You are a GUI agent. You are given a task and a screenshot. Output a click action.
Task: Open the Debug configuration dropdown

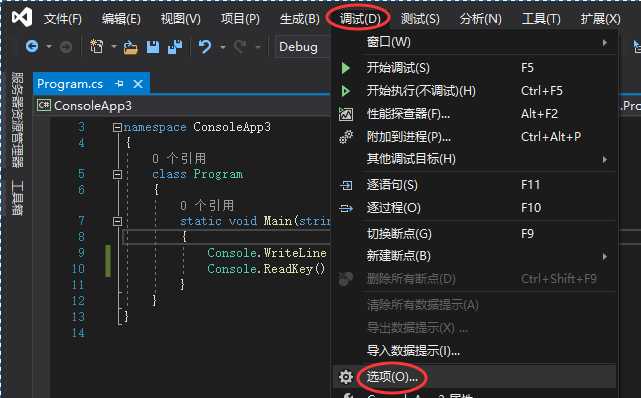[x=302, y=47]
